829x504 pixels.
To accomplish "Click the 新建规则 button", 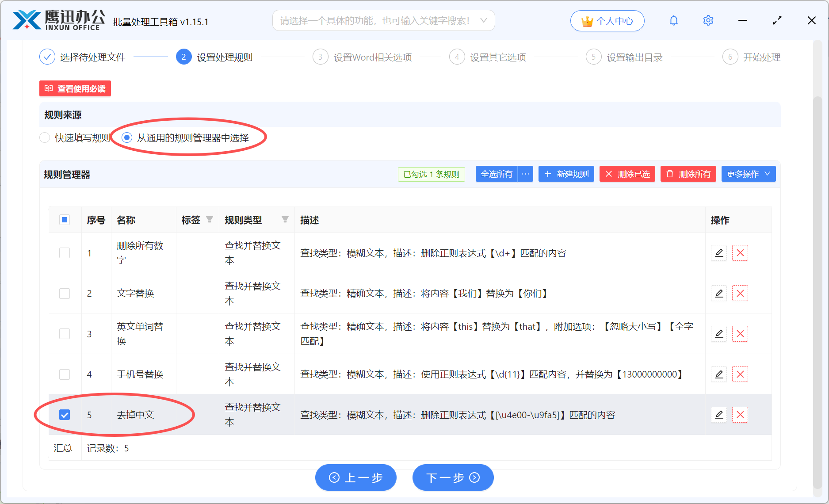I will 566,174.
